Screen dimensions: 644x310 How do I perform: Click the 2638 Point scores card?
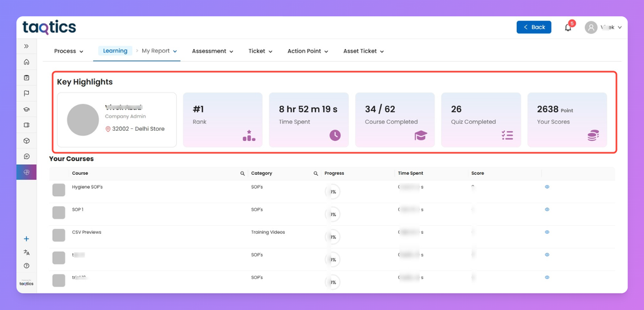point(567,120)
